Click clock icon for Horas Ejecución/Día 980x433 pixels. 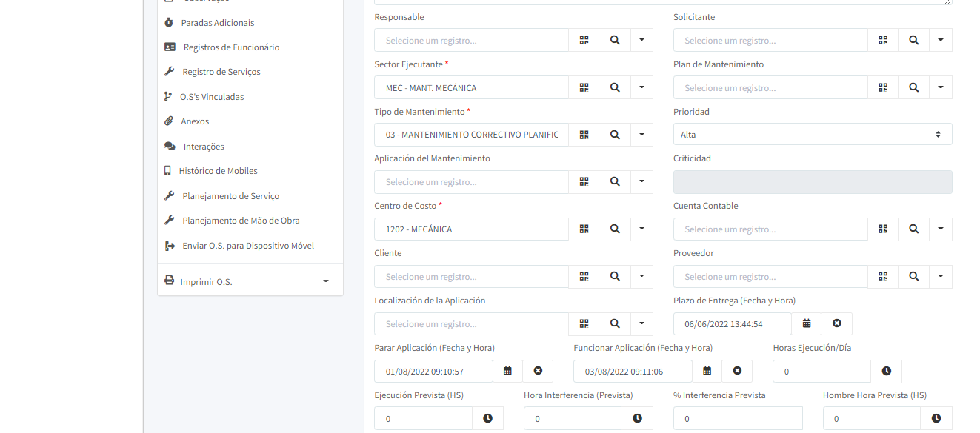886,371
